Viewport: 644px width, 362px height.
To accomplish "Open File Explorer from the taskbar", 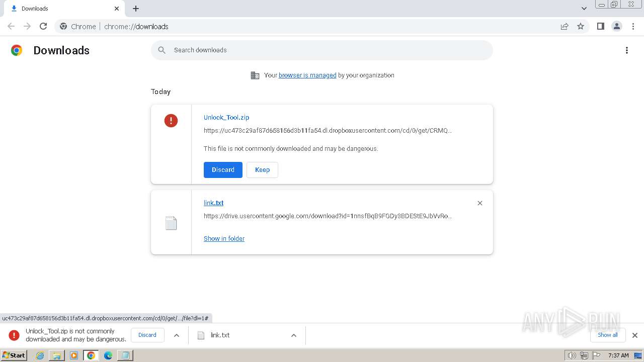I will pos(57,355).
